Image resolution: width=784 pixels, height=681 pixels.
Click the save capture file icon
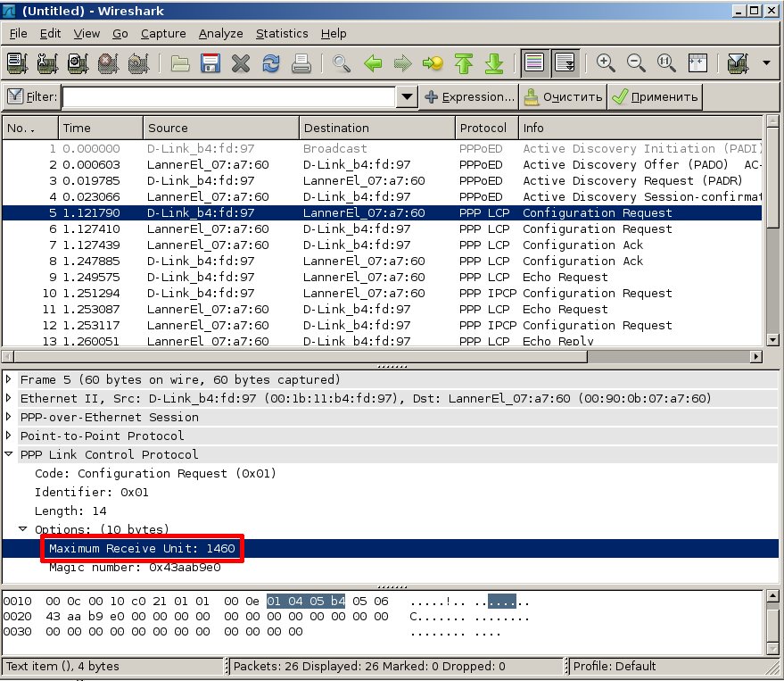coord(210,63)
